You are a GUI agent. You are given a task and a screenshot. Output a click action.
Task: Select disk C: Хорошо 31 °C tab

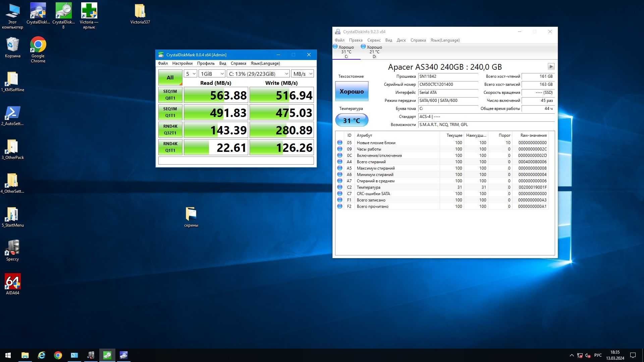point(346,52)
